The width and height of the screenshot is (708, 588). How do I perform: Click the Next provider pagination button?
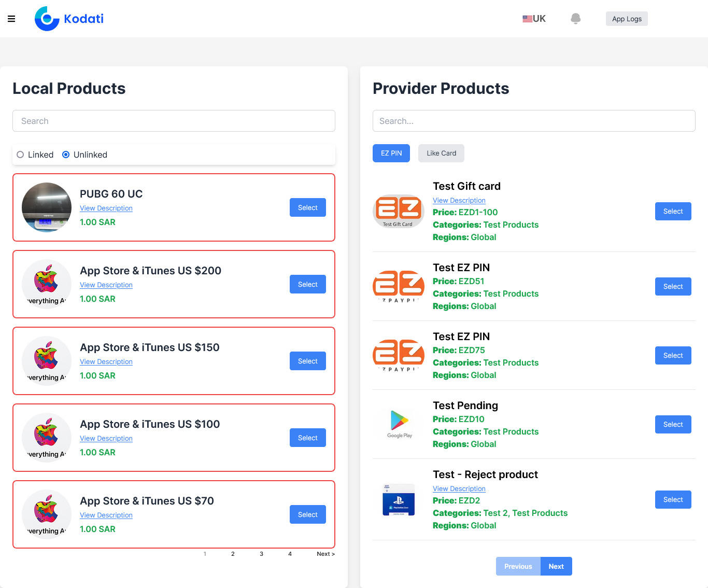pyautogui.click(x=556, y=566)
